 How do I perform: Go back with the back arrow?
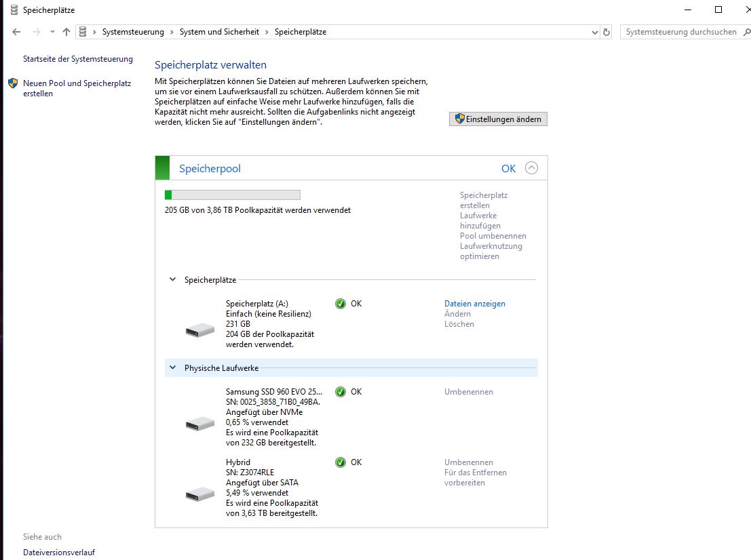click(16, 32)
